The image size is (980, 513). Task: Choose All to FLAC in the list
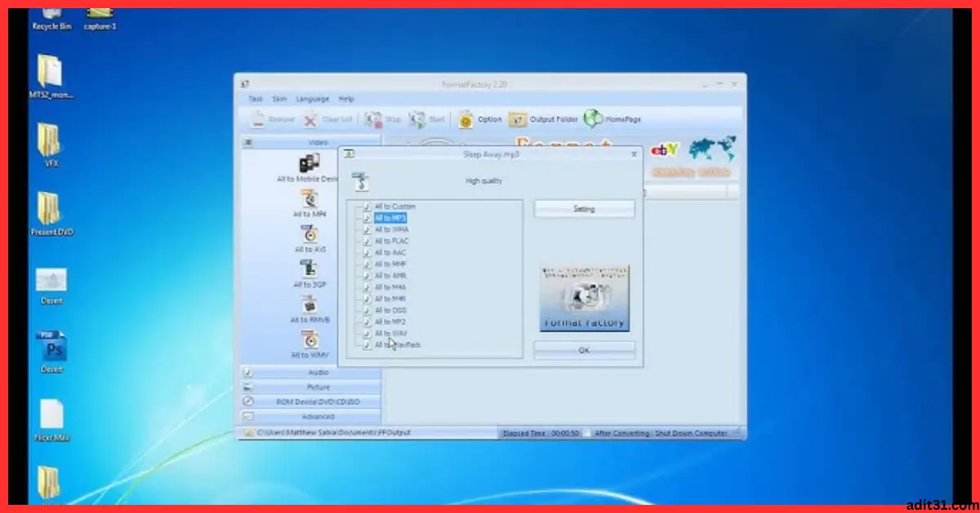click(x=392, y=241)
